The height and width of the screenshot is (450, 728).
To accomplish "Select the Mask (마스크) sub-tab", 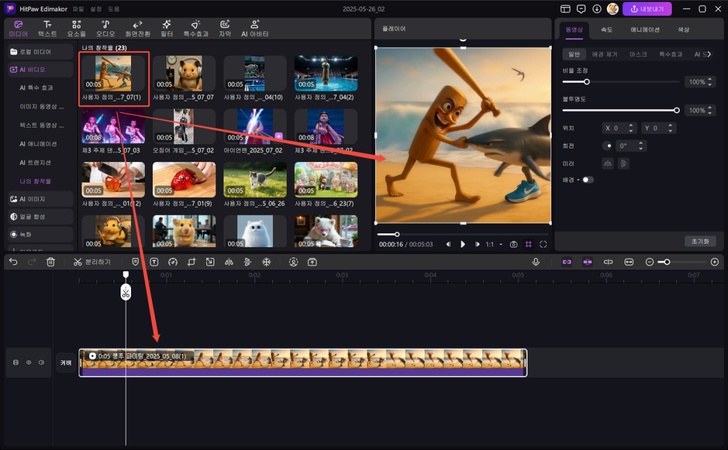I will point(638,54).
